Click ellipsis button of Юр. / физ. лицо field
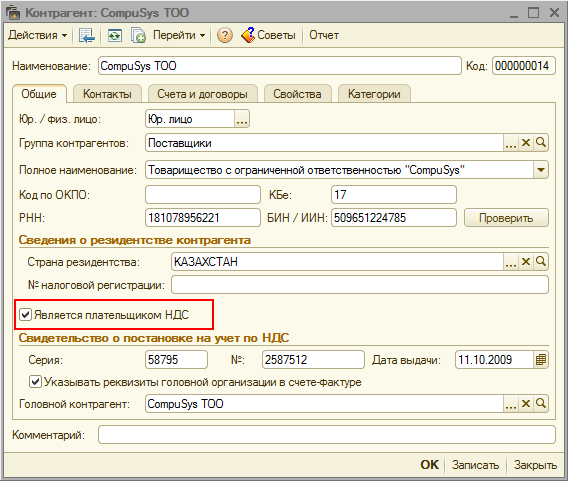Viewport: 568px width, 481px height. (242, 119)
